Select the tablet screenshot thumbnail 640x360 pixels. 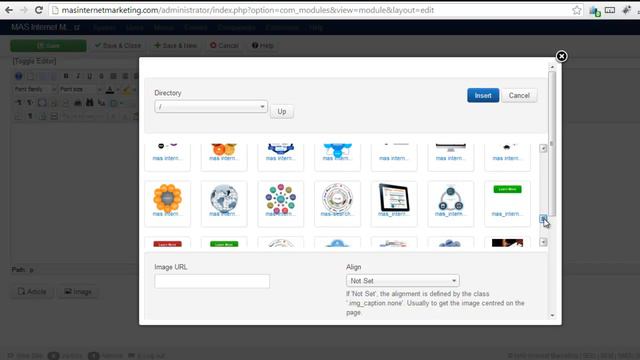(394, 203)
